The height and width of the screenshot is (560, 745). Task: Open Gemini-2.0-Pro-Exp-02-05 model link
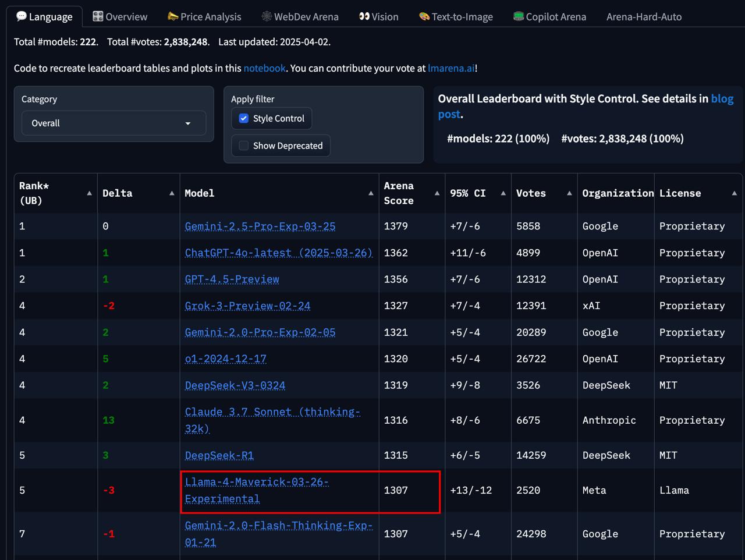[x=260, y=332]
